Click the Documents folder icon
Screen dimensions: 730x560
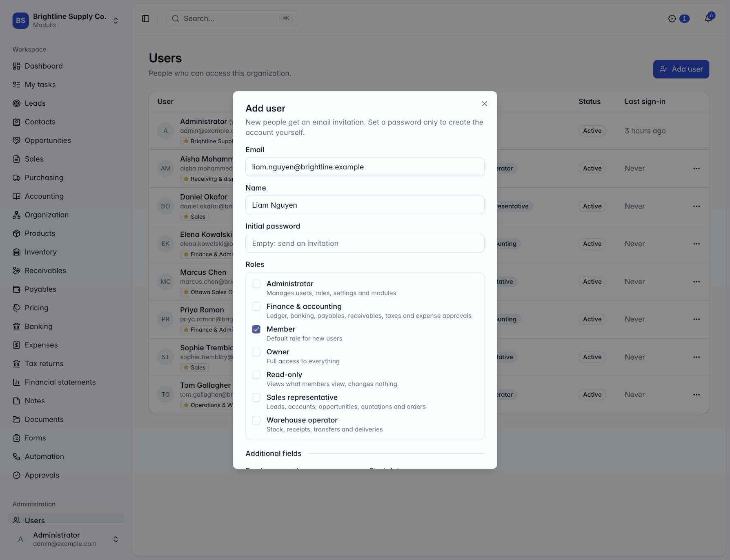tap(16, 420)
